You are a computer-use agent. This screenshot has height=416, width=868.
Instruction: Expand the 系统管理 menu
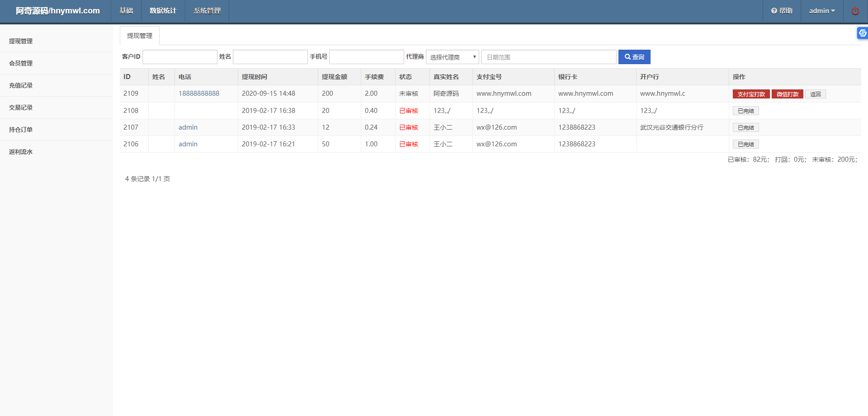tap(207, 10)
